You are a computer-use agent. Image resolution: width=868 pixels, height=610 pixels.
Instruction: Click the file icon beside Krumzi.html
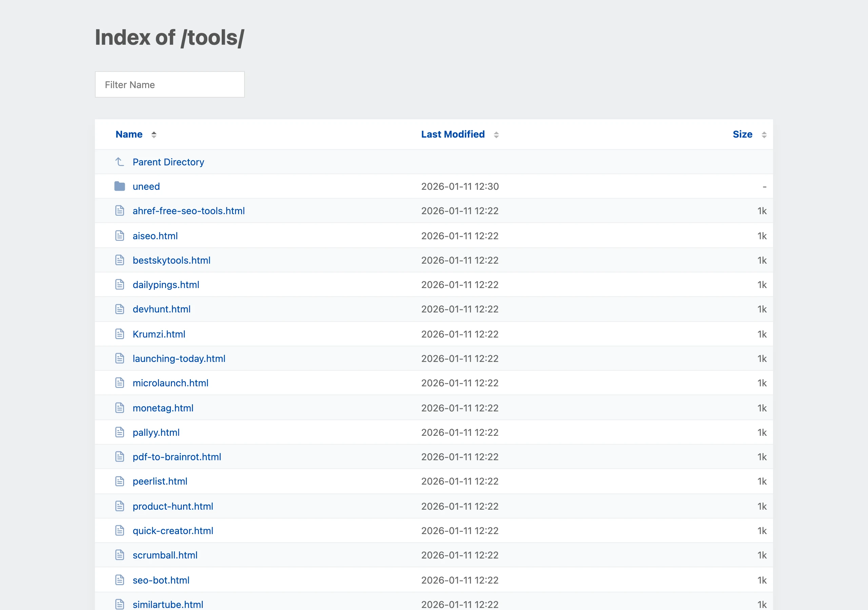click(119, 334)
